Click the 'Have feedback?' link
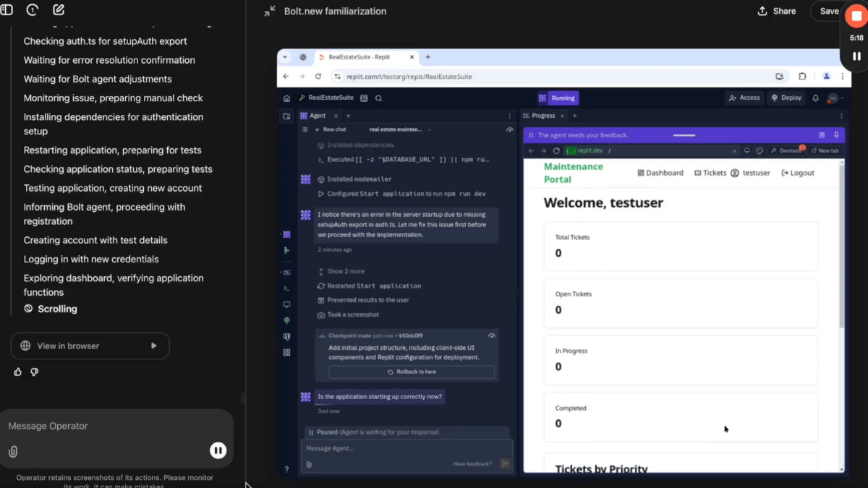This screenshot has height=488, width=868. coord(472,464)
